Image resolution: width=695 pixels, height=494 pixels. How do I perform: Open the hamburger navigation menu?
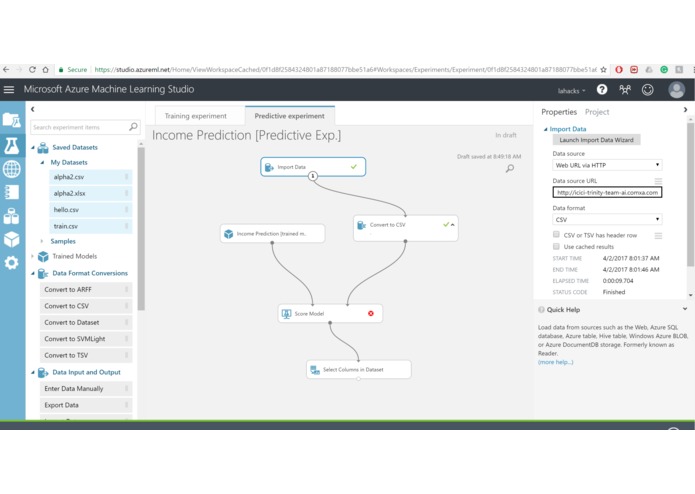(x=9, y=89)
